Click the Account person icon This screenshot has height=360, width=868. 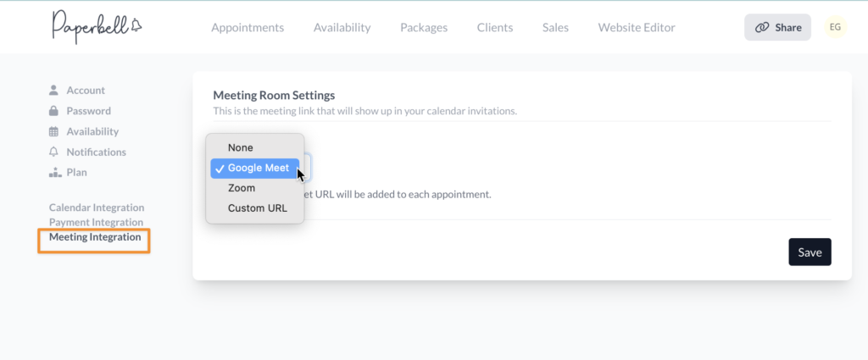53,90
